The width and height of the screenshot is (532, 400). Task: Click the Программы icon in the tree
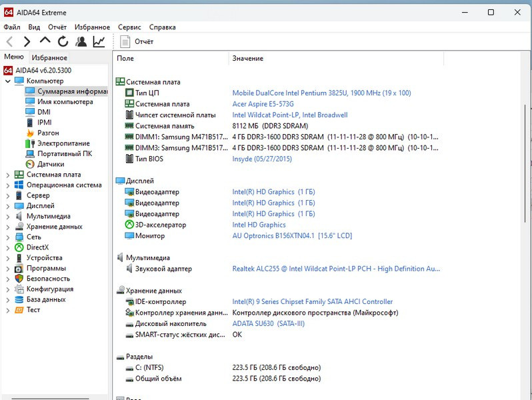click(x=19, y=269)
